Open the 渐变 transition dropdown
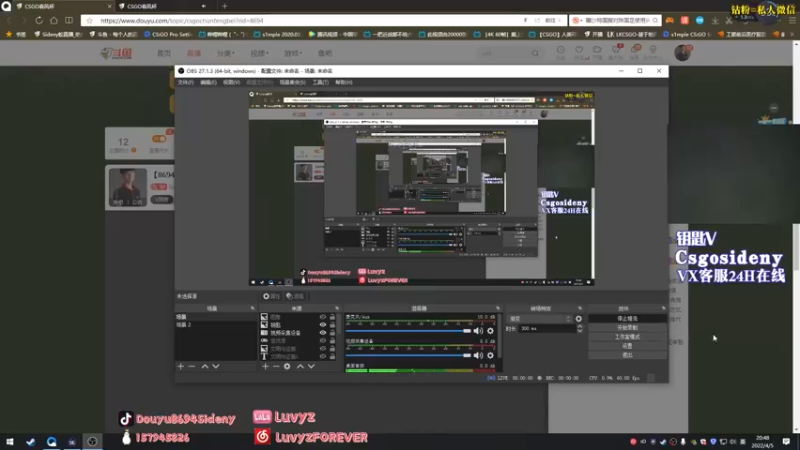 539,319
